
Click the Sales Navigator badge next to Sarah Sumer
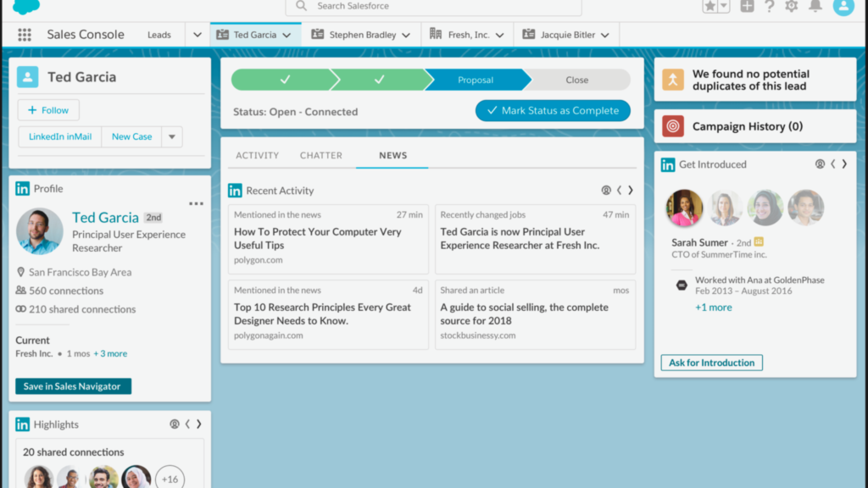click(759, 241)
